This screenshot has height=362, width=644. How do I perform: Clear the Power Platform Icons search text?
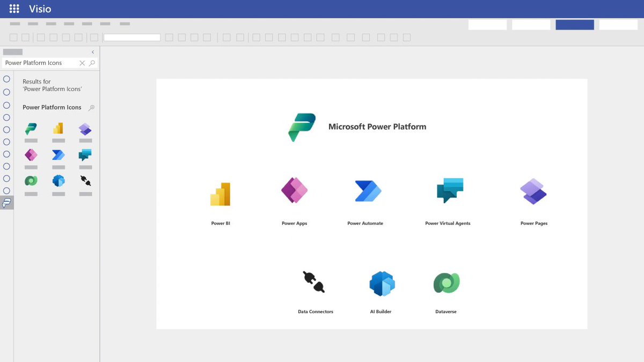pyautogui.click(x=82, y=63)
